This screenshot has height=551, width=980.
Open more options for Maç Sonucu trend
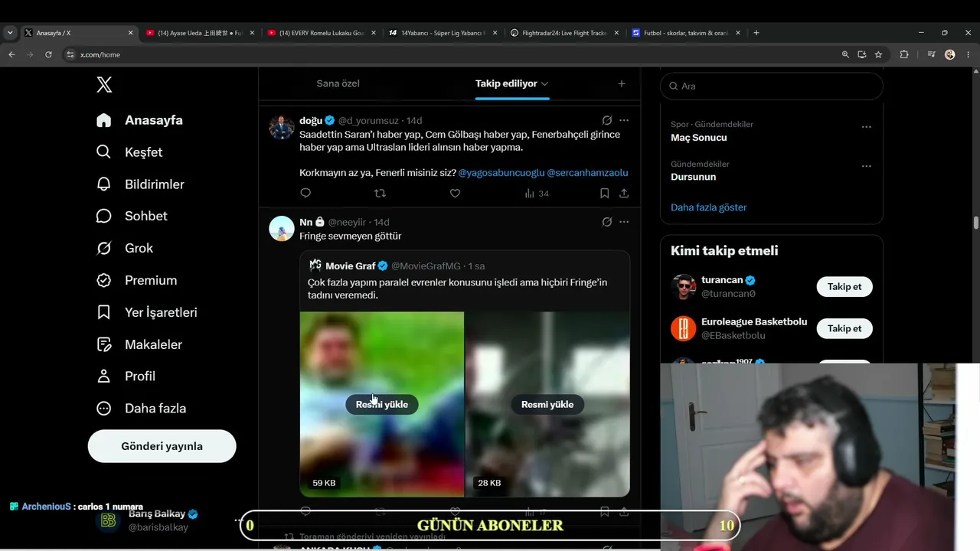(867, 126)
